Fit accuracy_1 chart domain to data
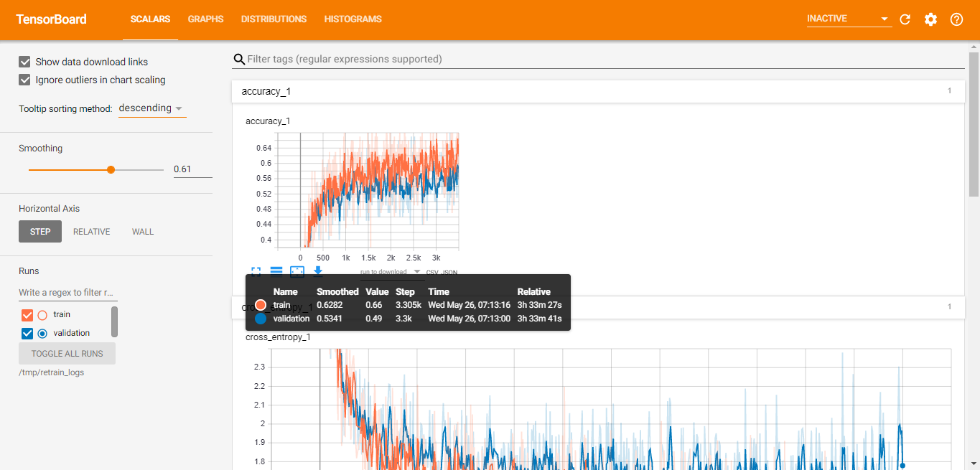The height and width of the screenshot is (470, 980). coord(297,271)
